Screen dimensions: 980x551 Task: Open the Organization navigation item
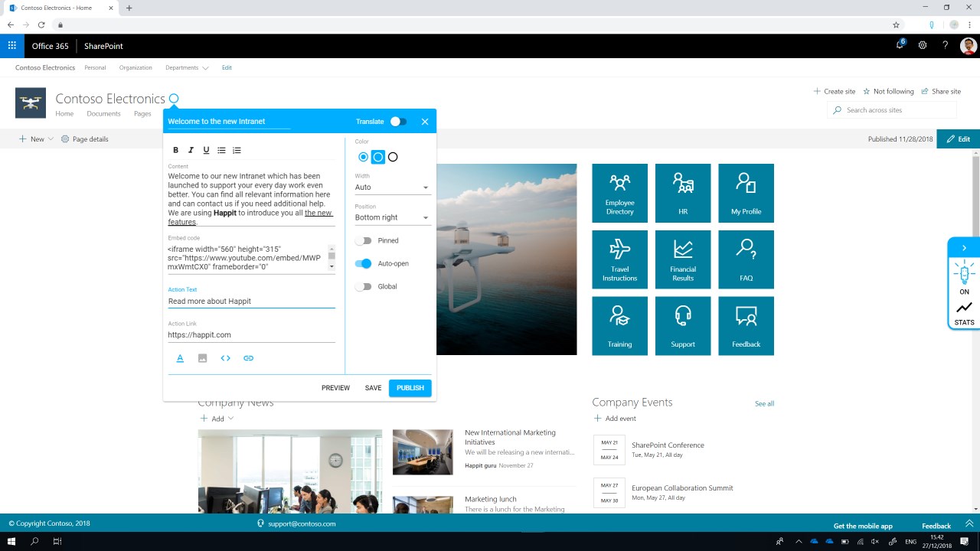tap(136, 67)
